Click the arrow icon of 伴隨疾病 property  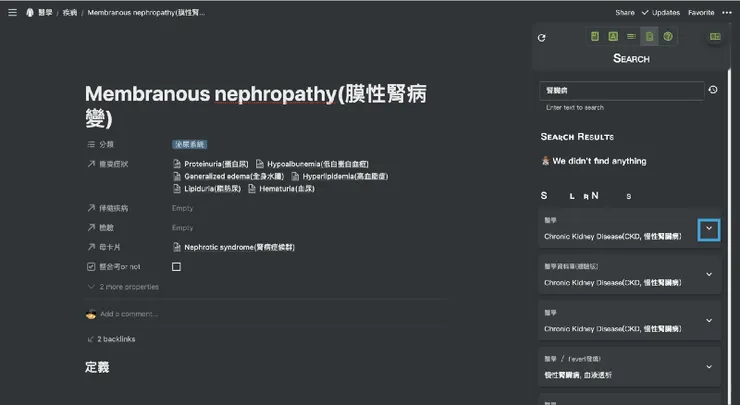pos(91,208)
